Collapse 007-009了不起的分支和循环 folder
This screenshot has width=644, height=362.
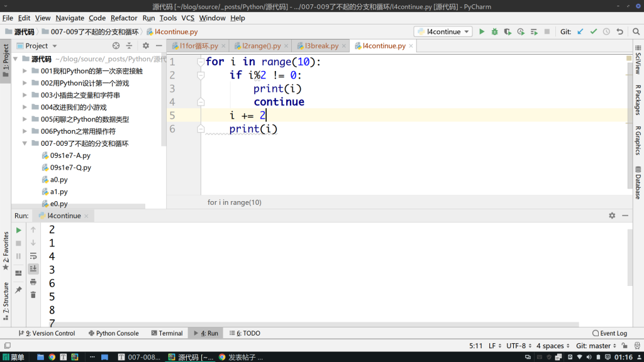click(25, 143)
